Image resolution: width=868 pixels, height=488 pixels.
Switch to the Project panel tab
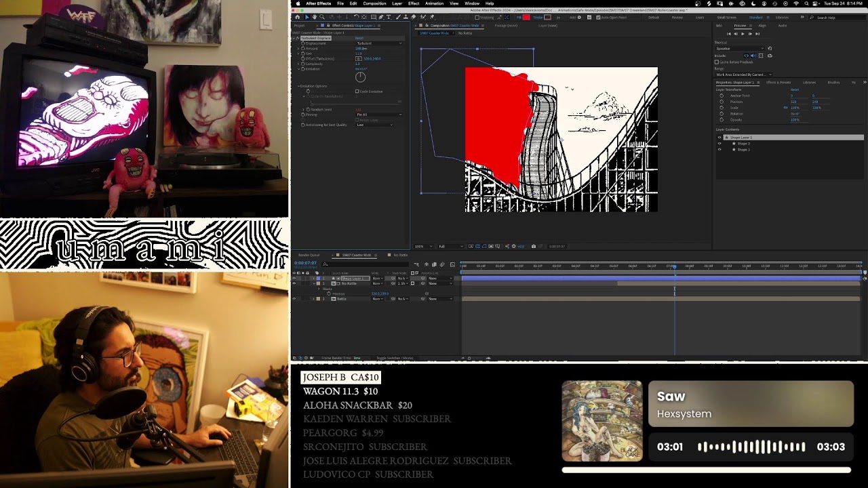[x=299, y=26]
